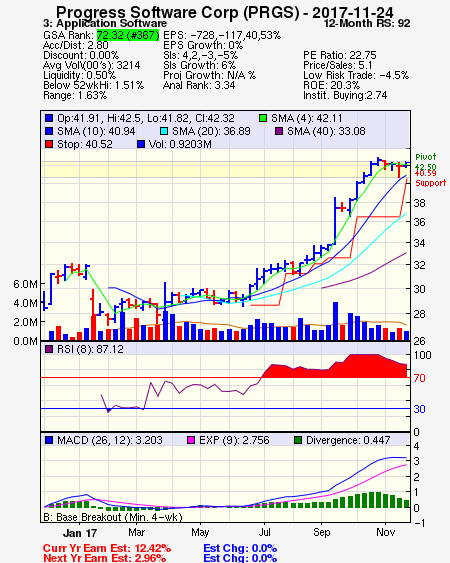Click the Sep date axis label

321,532
